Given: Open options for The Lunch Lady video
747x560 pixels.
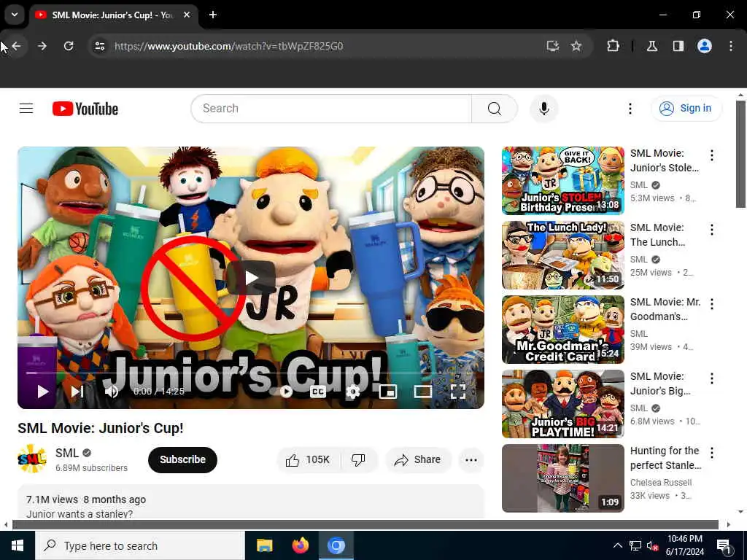Looking at the screenshot, I should click(x=712, y=230).
